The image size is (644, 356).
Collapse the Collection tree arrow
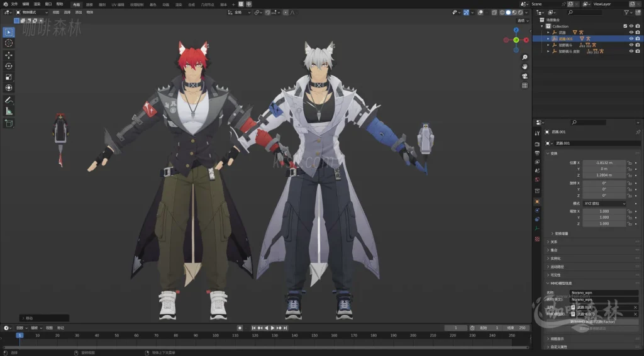tap(542, 26)
